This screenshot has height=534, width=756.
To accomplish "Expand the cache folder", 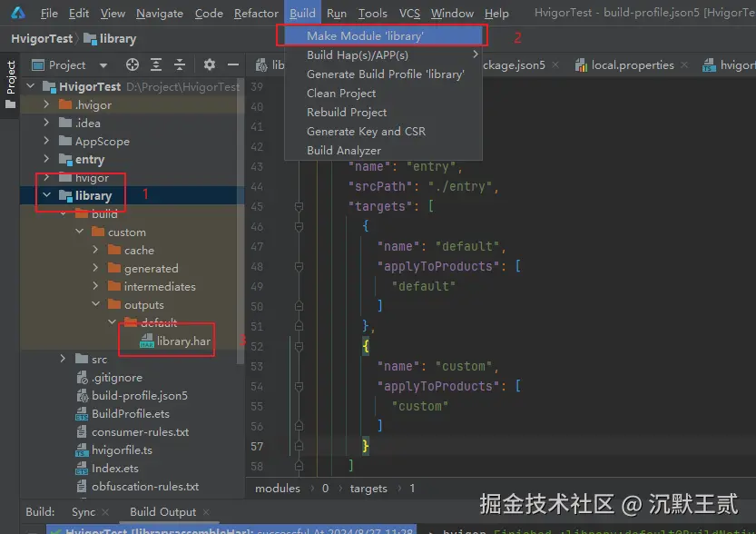I will 95,250.
